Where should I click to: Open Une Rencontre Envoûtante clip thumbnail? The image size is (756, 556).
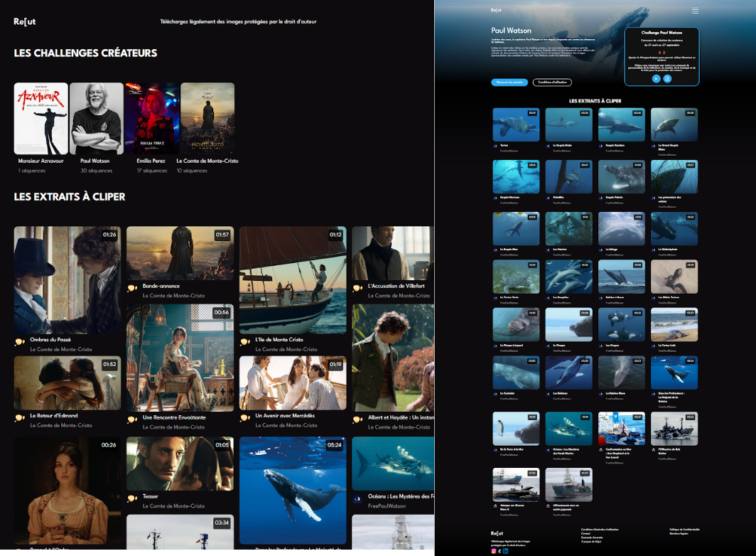tap(180, 358)
